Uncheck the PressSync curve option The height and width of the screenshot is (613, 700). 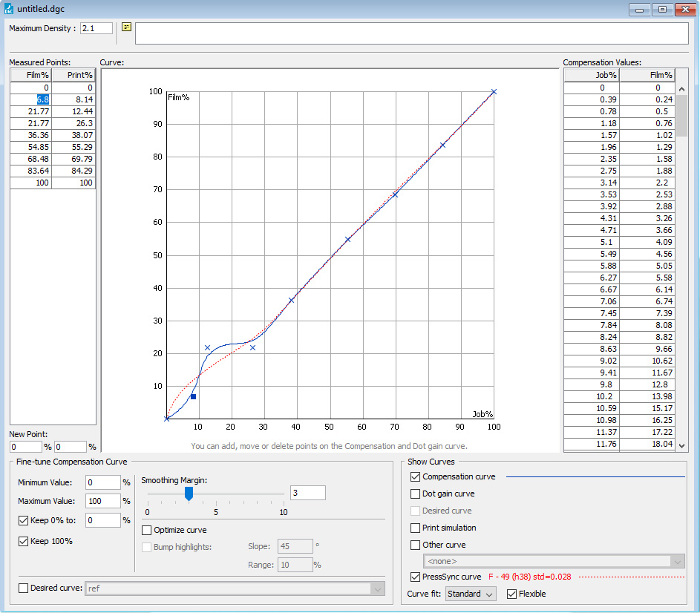pyautogui.click(x=416, y=577)
